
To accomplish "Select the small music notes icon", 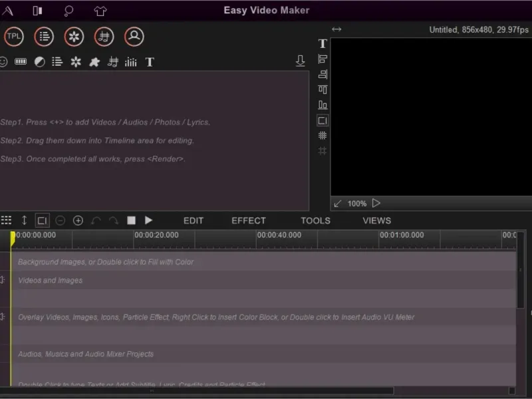I will tap(112, 62).
